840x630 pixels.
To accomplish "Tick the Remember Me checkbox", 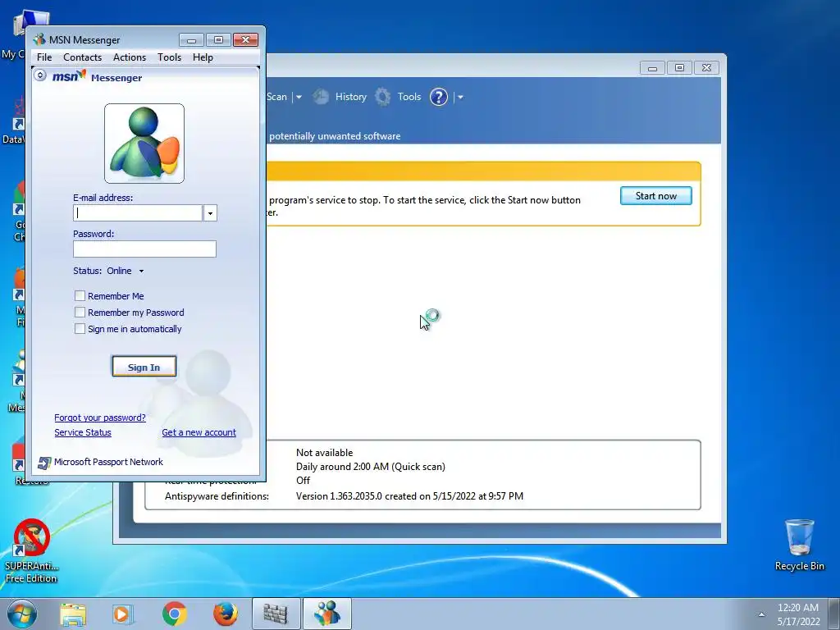I will [80, 295].
